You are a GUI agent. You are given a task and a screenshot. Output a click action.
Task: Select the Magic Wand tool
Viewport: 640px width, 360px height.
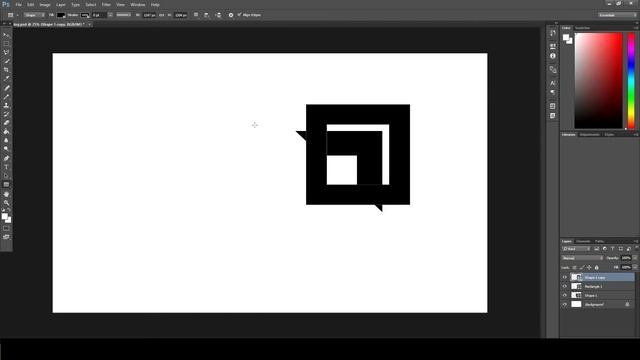[6, 61]
